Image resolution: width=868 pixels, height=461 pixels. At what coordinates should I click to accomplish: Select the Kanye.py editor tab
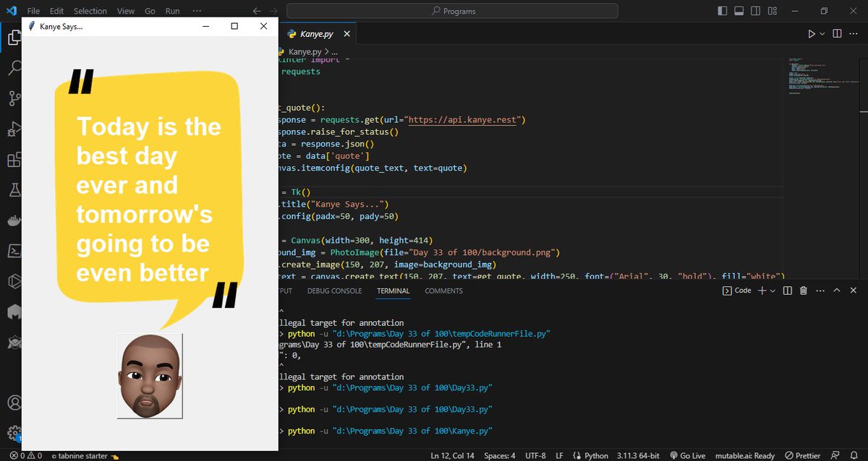coord(317,34)
